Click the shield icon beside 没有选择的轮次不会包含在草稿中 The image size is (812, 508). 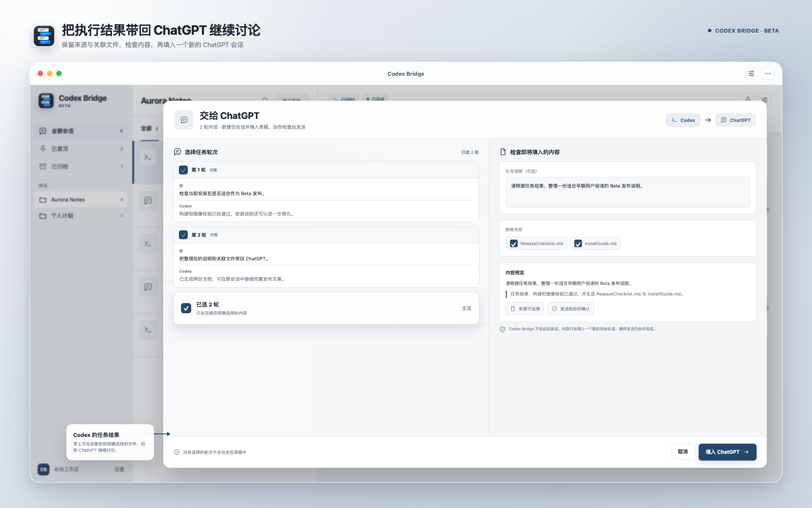pos(177,452)
